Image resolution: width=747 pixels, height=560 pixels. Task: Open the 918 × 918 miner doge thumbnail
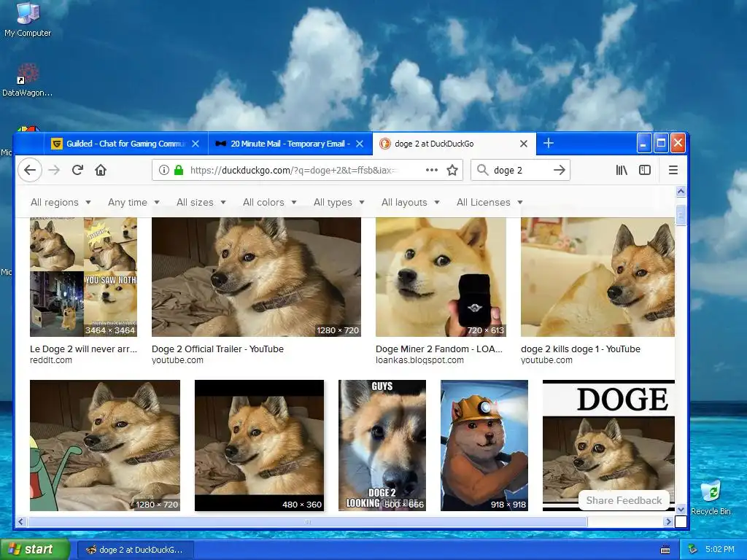pyautogui.click(x=484, y=446)
